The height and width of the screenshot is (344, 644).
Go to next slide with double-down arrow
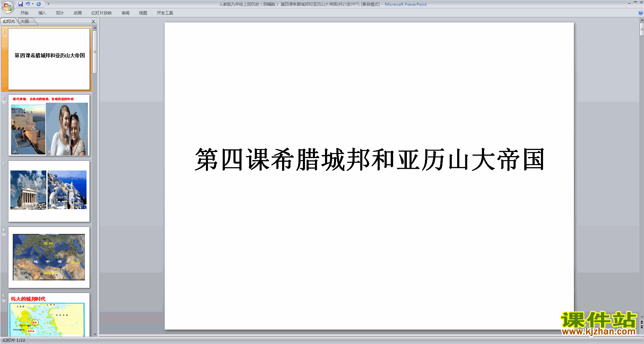pos(642,327)
